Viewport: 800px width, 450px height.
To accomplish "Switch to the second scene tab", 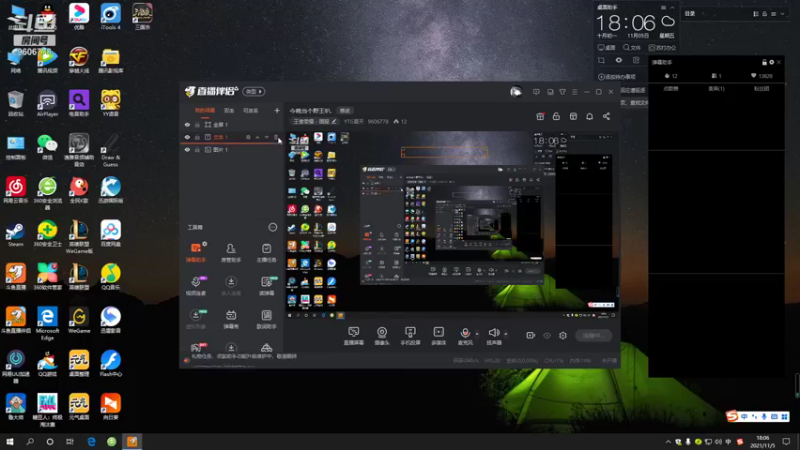I will [x=229, y=111].
